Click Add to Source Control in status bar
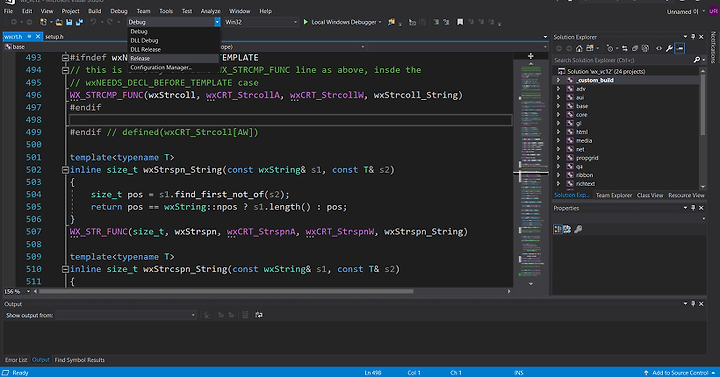The image size is (720, 377). [680, 373]
